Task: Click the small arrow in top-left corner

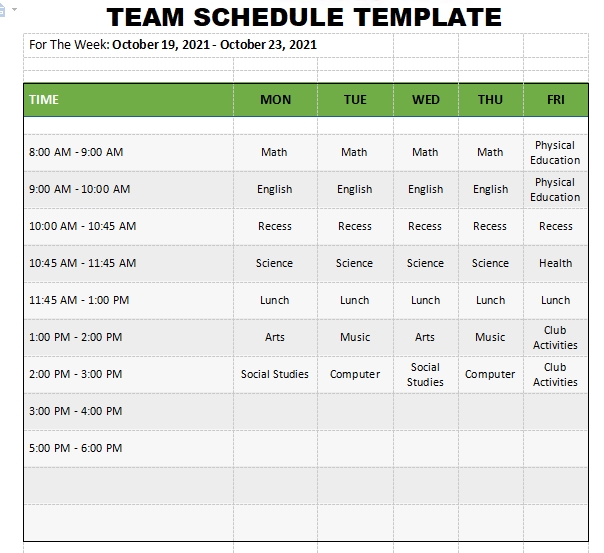Action: (x=12, y=8)
